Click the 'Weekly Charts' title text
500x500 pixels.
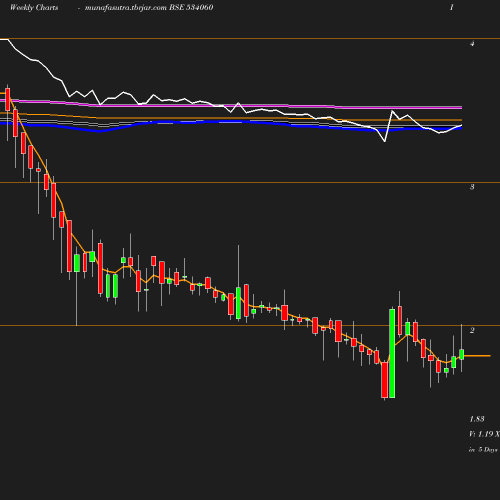[x=34, y=8]
